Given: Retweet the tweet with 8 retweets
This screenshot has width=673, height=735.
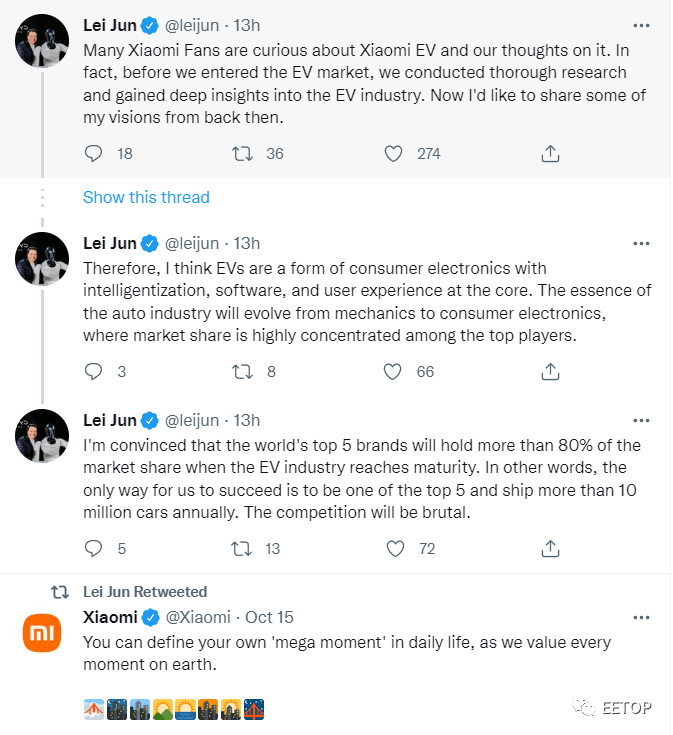Looking at the screenshot, I should (243, 372).
